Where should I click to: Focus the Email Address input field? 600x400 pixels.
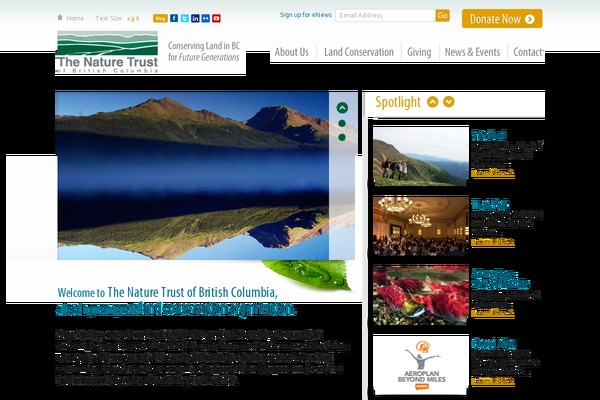tap(385, 15)
